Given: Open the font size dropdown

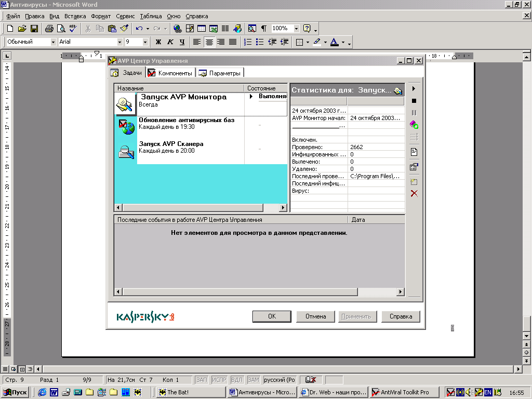Looking at the screenshot, I should [x=145, y=42].
